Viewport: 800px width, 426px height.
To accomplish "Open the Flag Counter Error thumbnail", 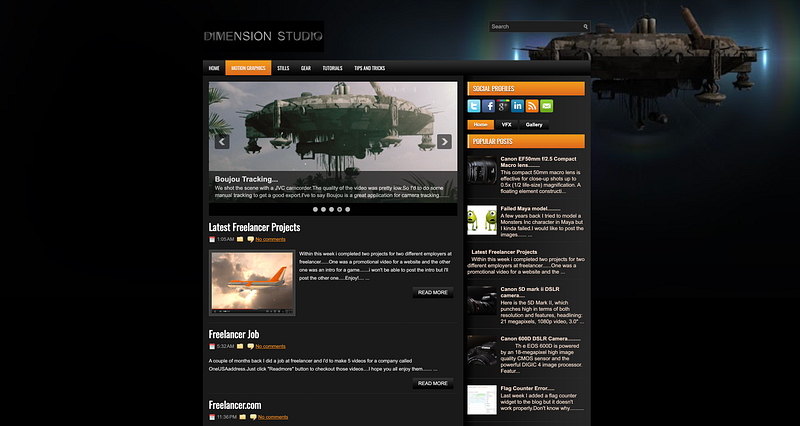I will click(482, 400).
